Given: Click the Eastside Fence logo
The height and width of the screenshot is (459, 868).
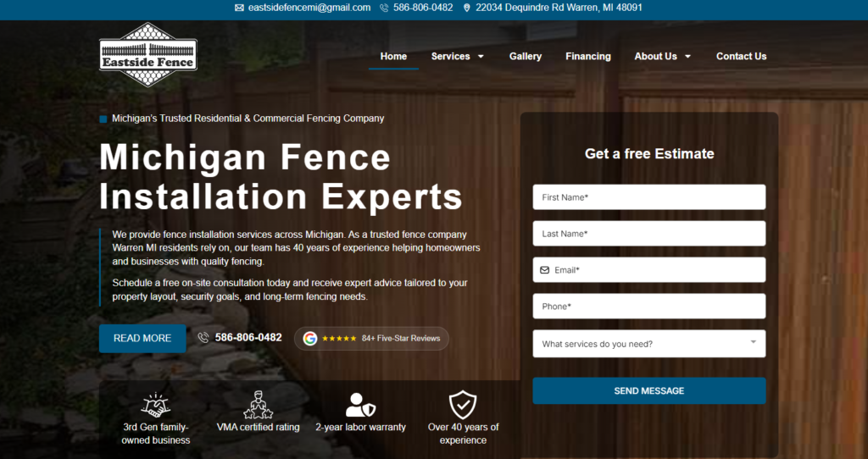Looking at the screenshot, I should pos(148,55).
